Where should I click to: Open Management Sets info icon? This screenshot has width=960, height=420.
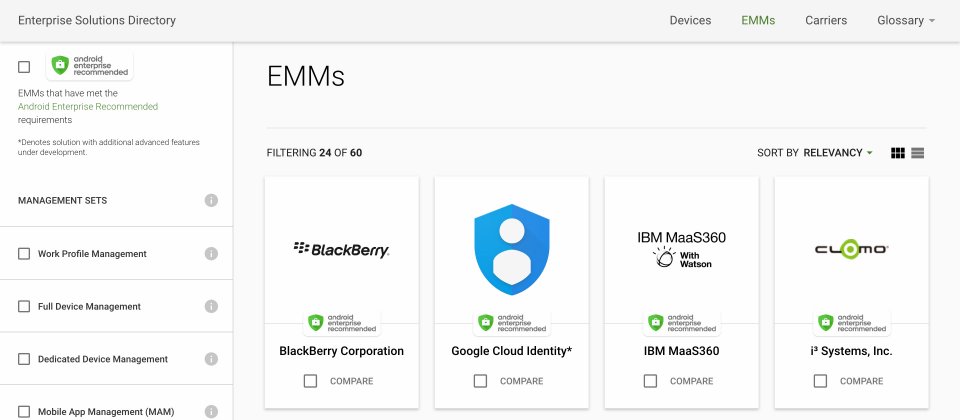[x=211, y=200]
